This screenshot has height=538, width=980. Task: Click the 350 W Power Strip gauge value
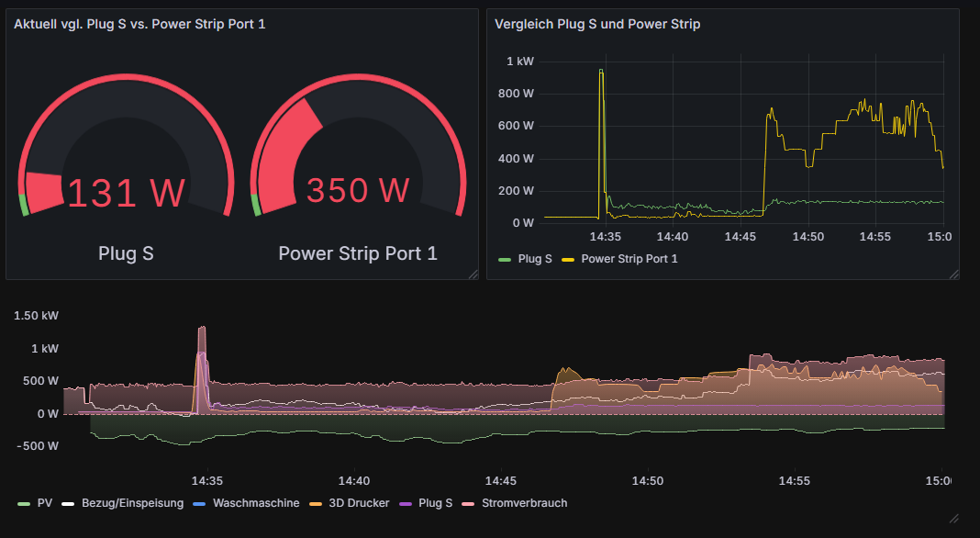pyautogui.click(x=357, y=190)
